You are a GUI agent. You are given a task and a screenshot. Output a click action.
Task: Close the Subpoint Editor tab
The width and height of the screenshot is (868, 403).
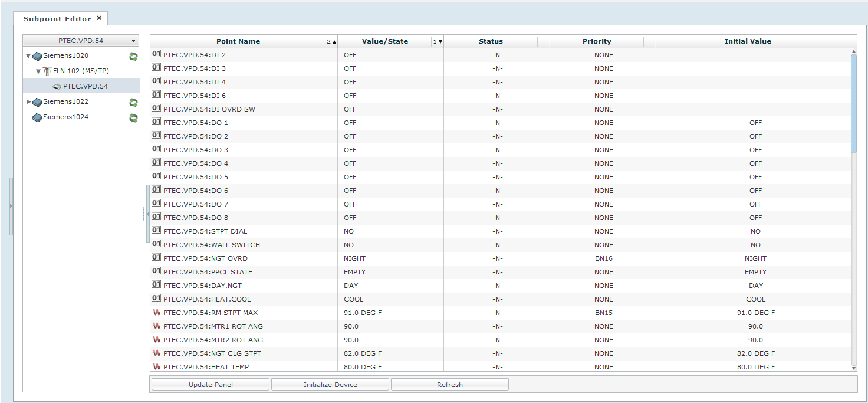99,18
